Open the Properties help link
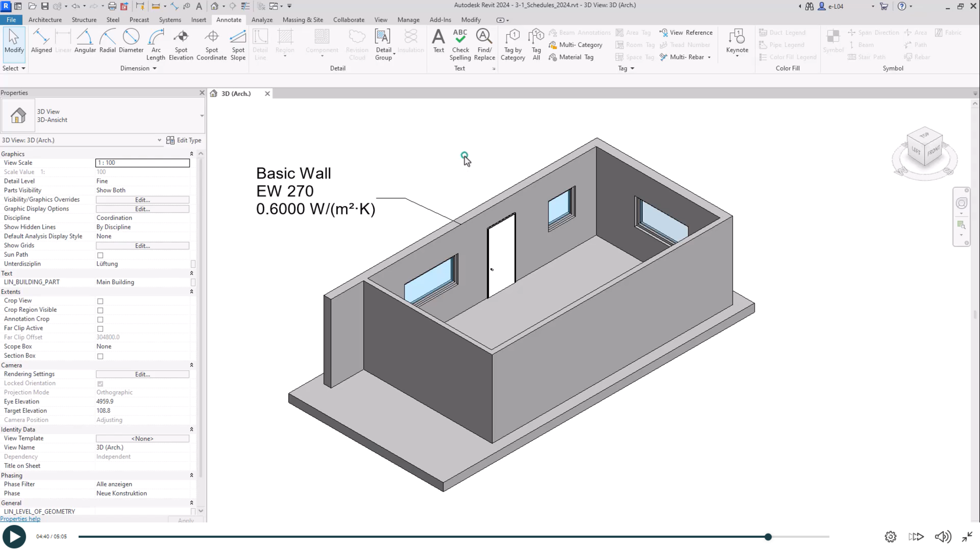Image resolution: width=980 pixels, height=551 pixels. [20, 519]
